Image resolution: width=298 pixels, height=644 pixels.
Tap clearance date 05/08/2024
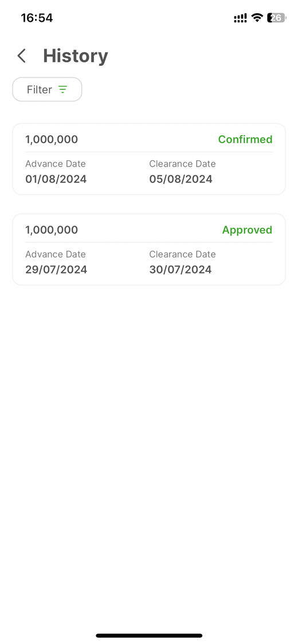click(181, 179)
